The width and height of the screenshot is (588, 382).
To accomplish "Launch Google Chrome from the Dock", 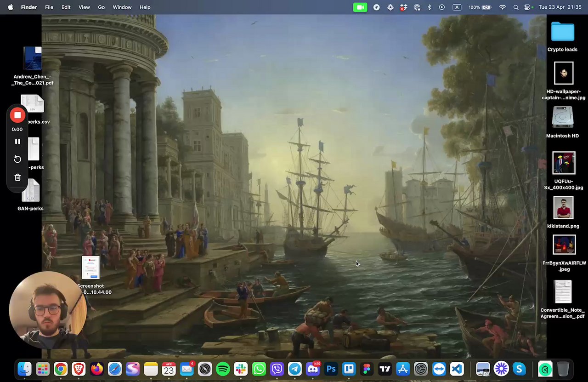I will (61, 369).
